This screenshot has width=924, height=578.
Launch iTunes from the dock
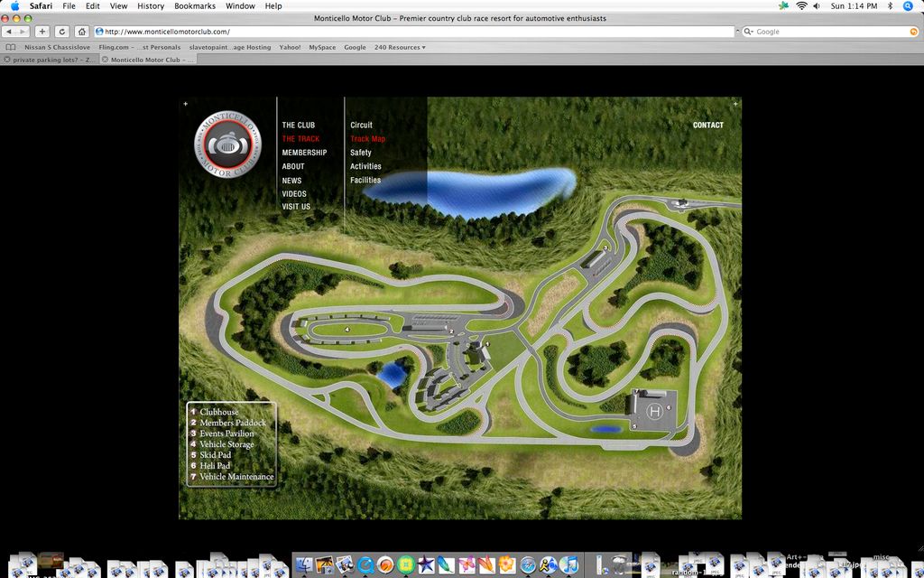pyautogui.click(x=568, y=564)
